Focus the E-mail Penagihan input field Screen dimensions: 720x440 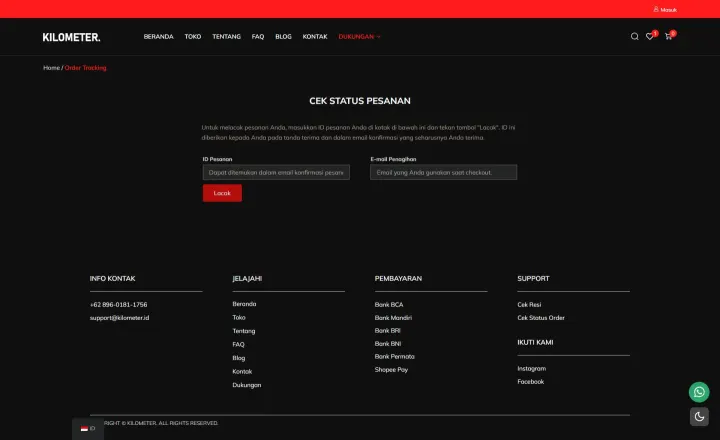[444, 172]
